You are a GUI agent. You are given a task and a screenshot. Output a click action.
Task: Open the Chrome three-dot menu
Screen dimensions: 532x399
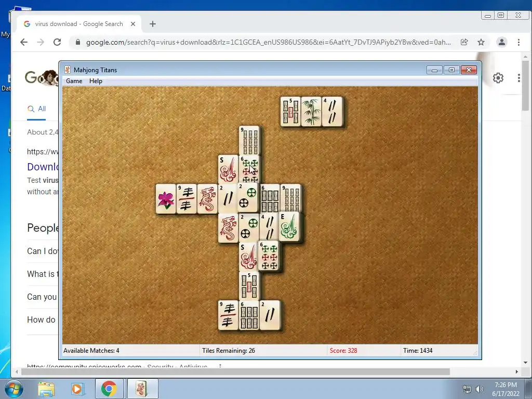[x=518, y=42]
